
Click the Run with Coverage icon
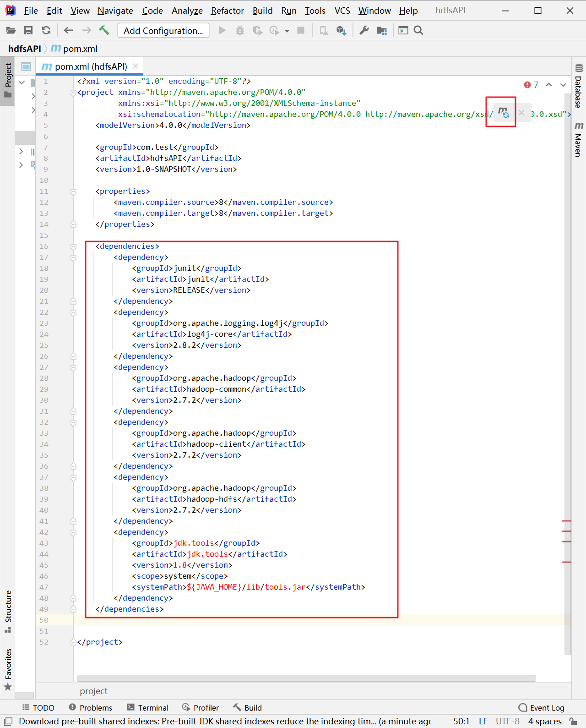pyautogui.click(x=258, y=31)
